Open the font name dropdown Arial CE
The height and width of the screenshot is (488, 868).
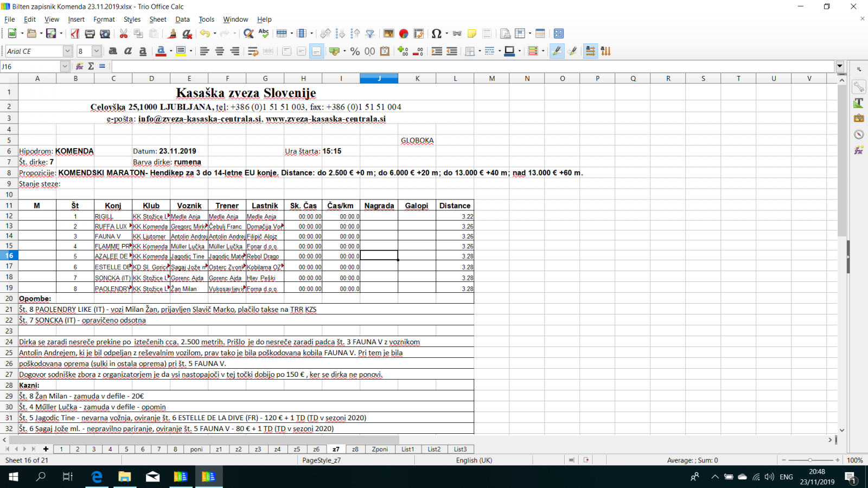(67, 51)
